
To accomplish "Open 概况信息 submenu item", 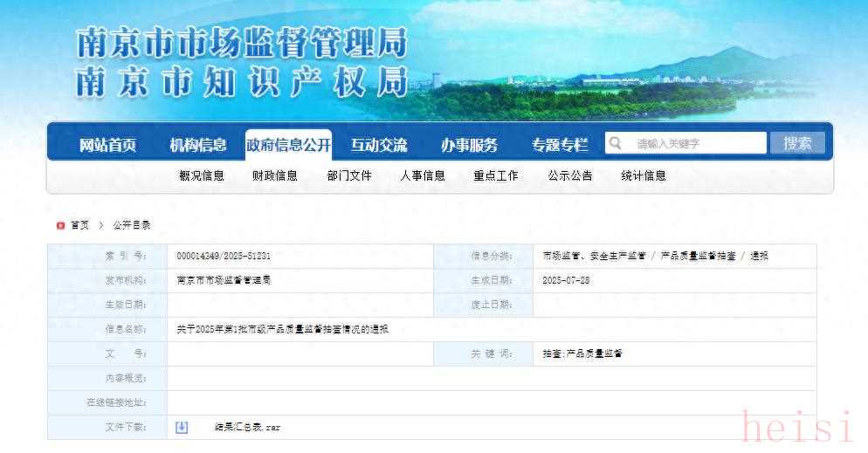I will (x=202, y=175).
